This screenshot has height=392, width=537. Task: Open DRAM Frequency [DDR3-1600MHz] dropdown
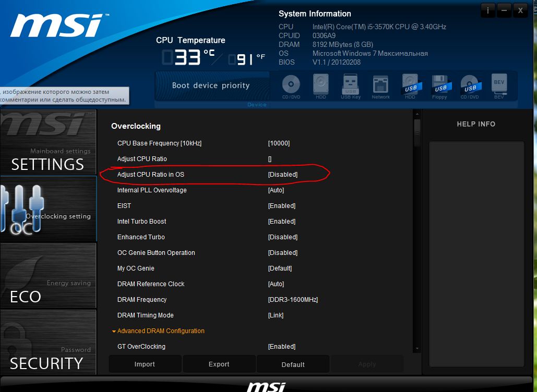(293, 300)
